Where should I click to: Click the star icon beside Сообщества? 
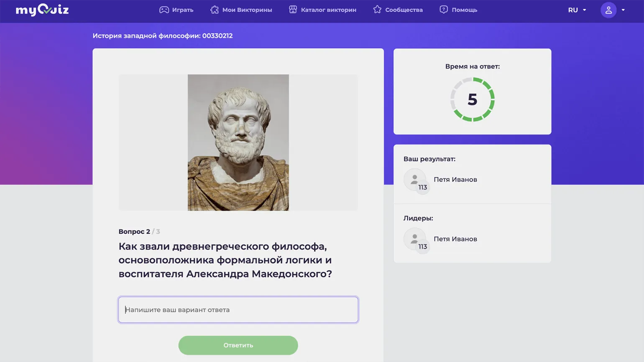pyautogui.click(x=377, y=10)
